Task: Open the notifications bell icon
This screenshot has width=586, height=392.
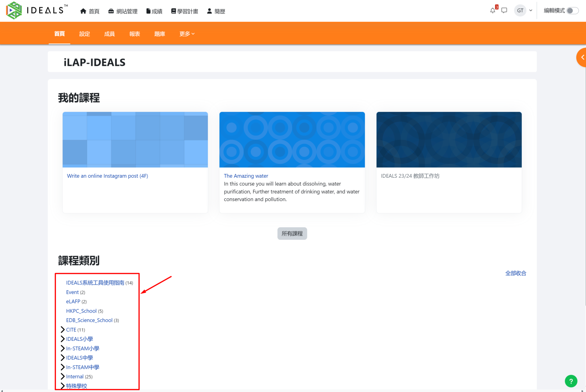Action: (493, 10)
